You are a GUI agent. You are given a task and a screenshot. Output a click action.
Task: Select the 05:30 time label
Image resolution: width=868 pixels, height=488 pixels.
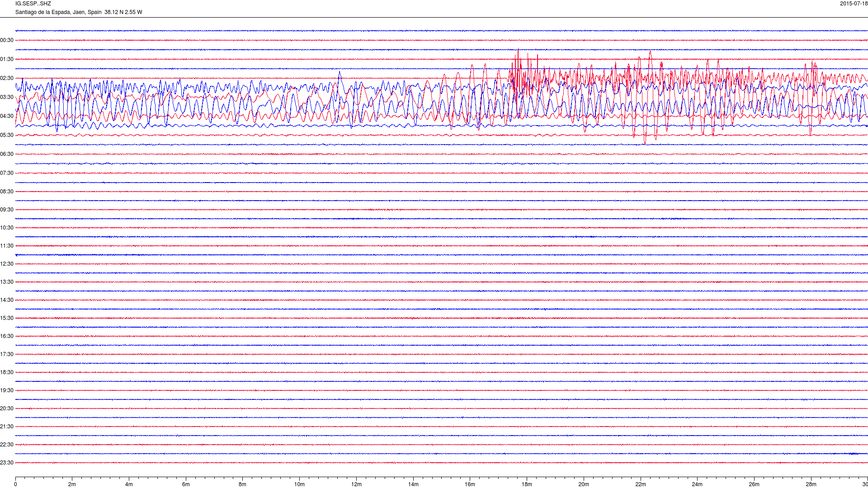pyautogui.click(x=7, y=135)
